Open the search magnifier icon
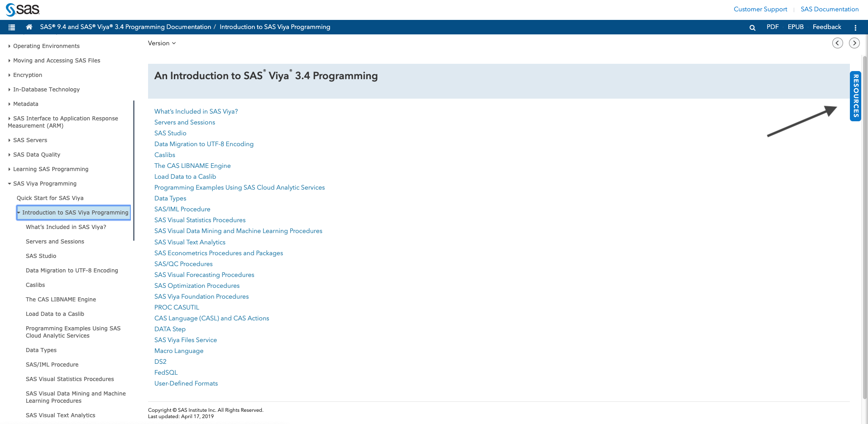868x424 pixels. click(752, 28)
